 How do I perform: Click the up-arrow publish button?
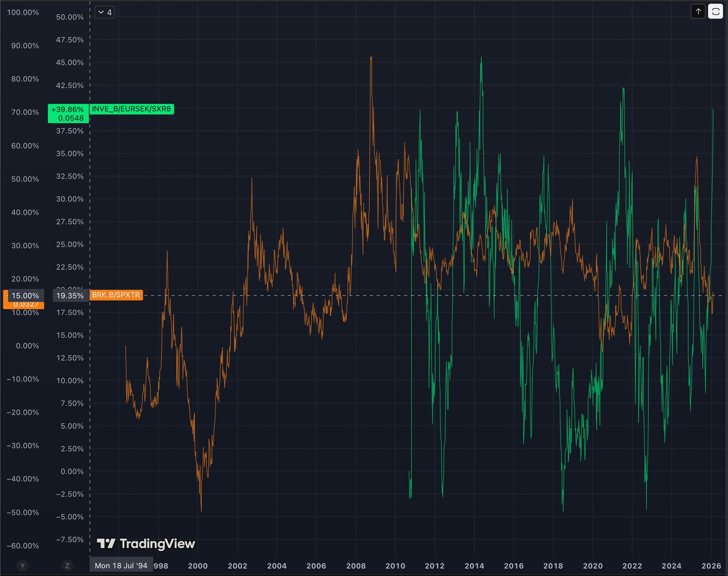coord(698,12)
